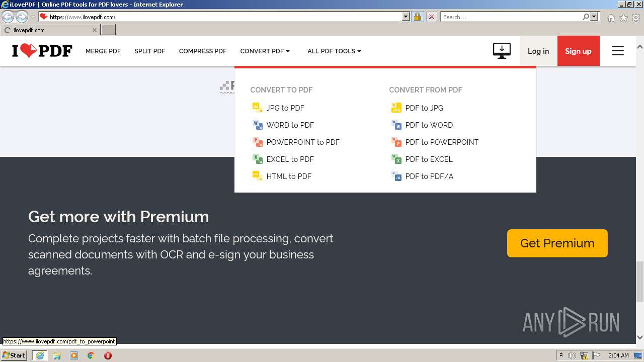This screenshot has width=644, height=362.
Task: Click the Action Center flag icon
Action: (596, 355)
